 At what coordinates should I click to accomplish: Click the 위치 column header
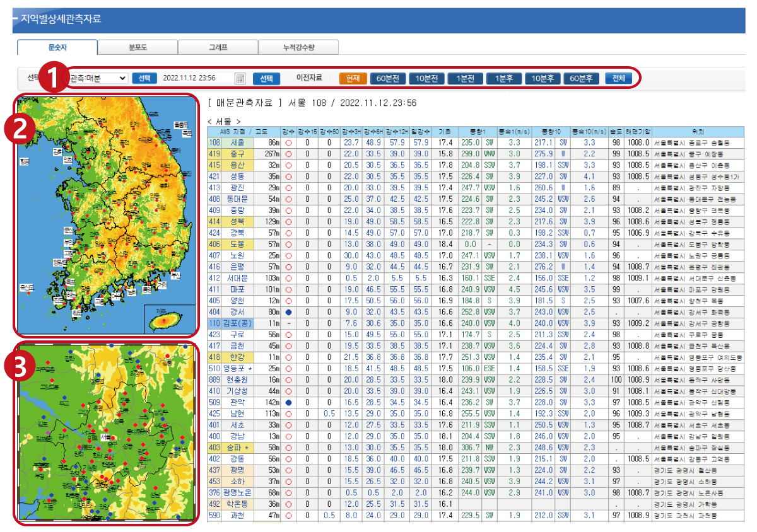[698, 132]
